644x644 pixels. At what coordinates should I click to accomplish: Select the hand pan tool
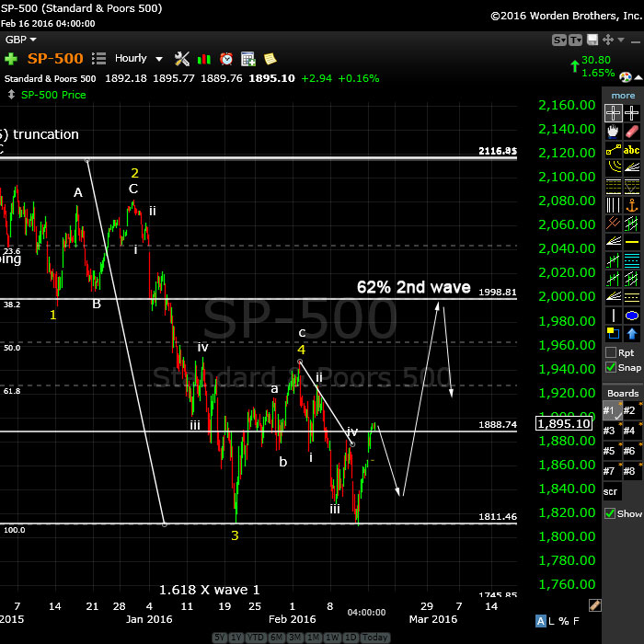tap(613, 132)
